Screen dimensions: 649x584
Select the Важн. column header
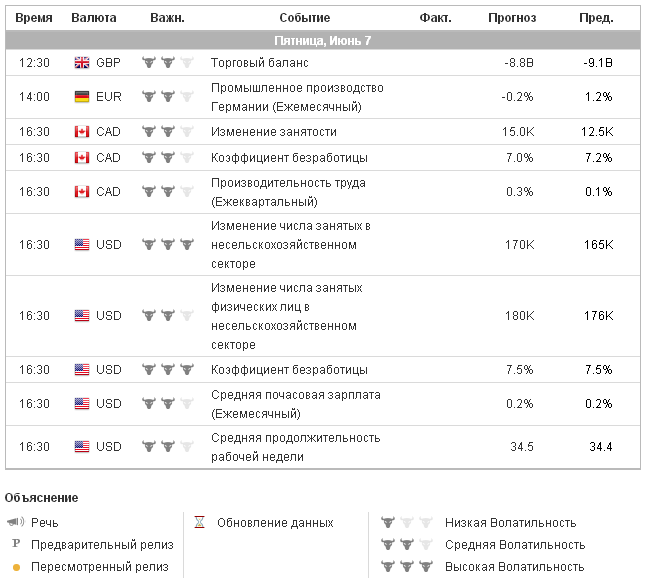(x=167, y=18)
